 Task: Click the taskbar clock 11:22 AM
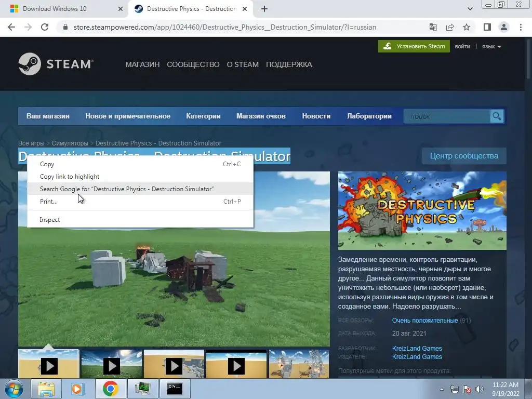[x=505, y=389]
